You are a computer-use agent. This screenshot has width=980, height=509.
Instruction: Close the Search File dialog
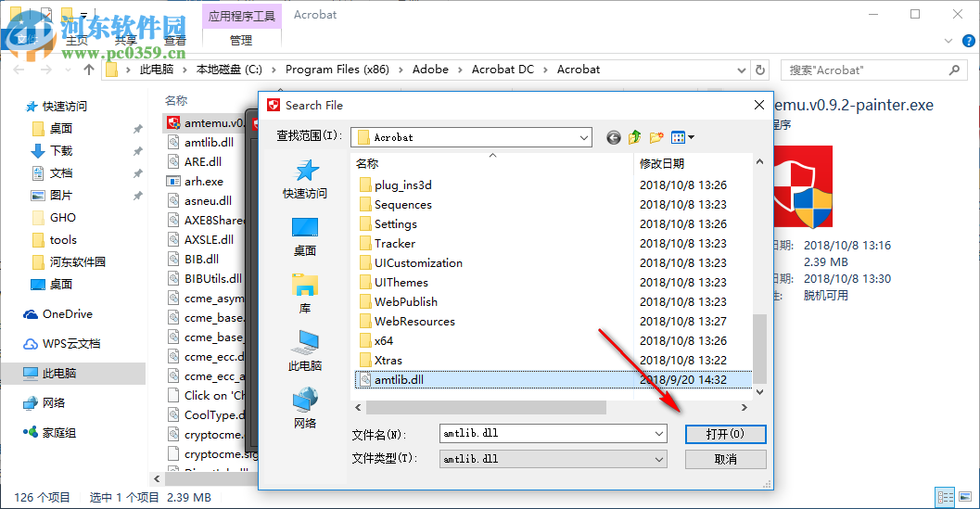(x=758, y=105)
